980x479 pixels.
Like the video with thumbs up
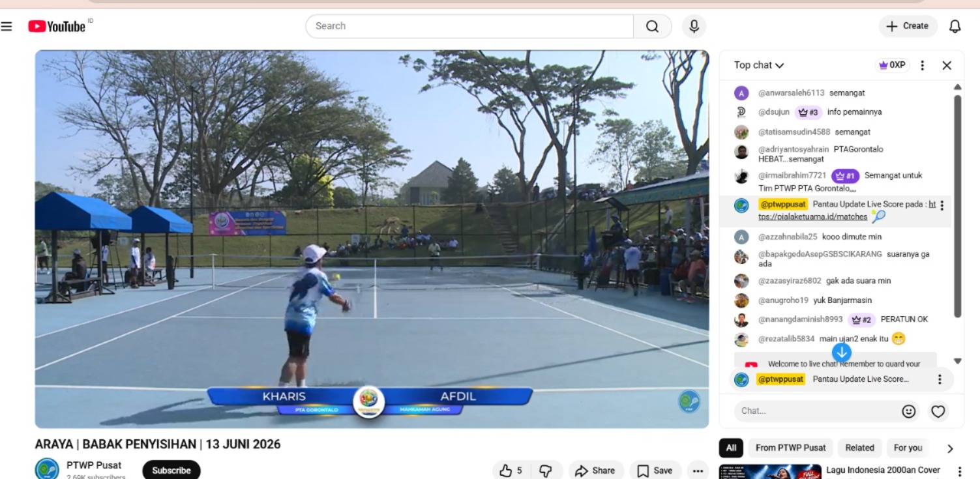[x=511, y=471]
